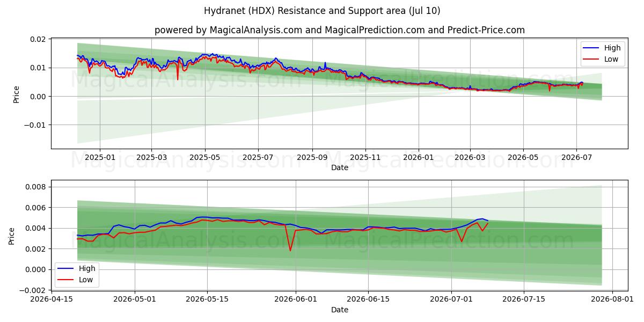Image resolution: width=644 pixels, height=322 pixels.
Task: Click the '2026-07' tick label on top chart
Action: 576,157
